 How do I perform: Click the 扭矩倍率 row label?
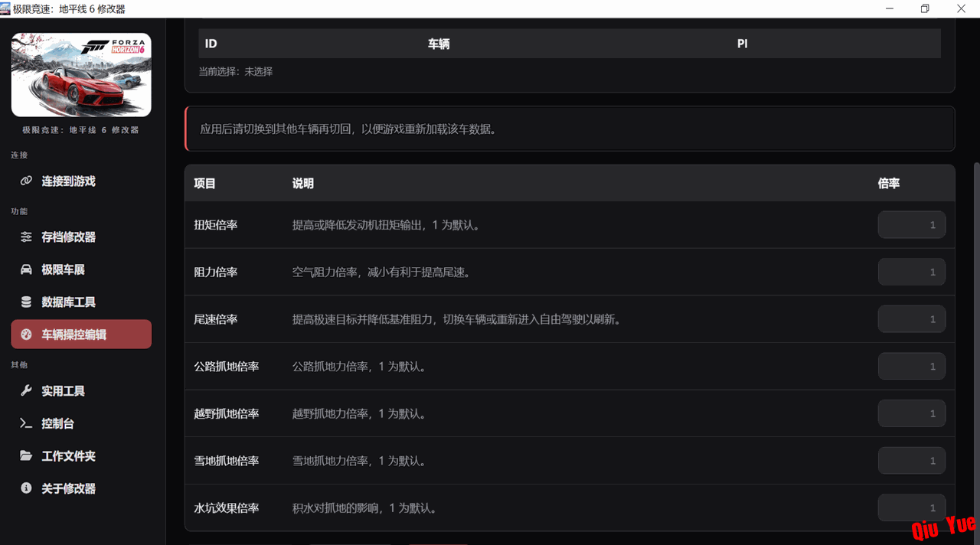point(216,225)
